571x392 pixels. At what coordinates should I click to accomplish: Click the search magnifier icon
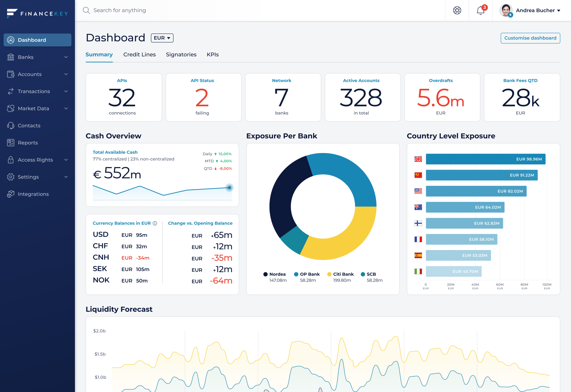[x=86, y=10]
